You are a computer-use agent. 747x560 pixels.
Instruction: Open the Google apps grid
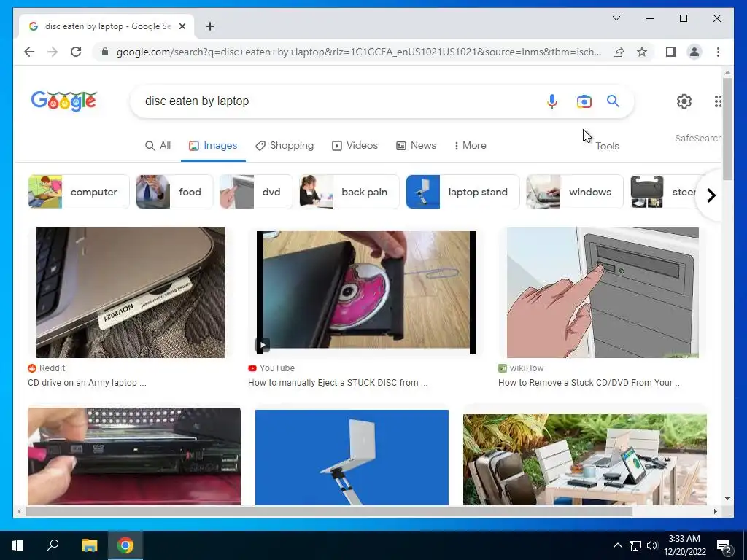pyautogui.click(x=718, y=101)
